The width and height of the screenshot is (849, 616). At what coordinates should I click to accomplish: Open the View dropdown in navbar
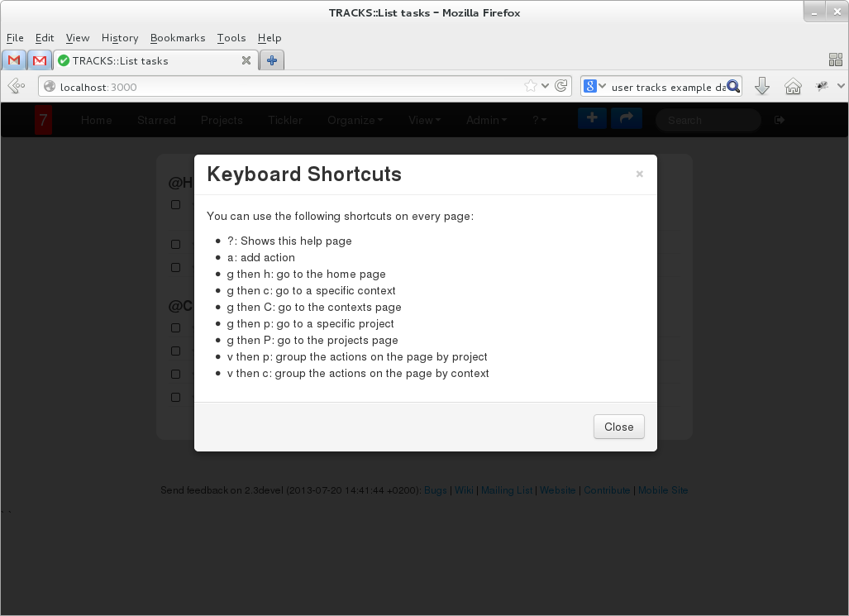424,120
